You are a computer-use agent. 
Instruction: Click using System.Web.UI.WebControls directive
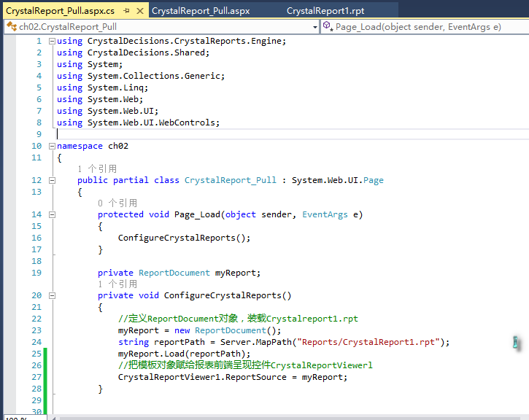[138, 122]
